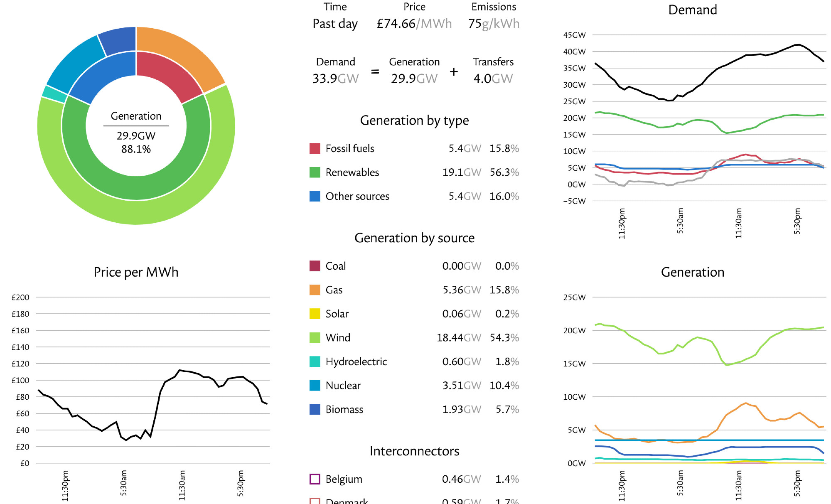Click the price value £74.66/MWh

point(414,24)
